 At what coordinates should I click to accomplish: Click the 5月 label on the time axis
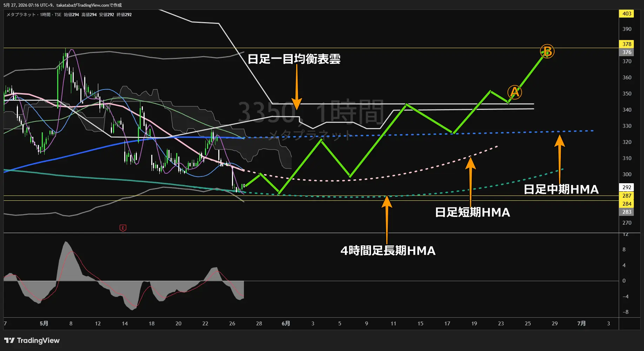44,324
